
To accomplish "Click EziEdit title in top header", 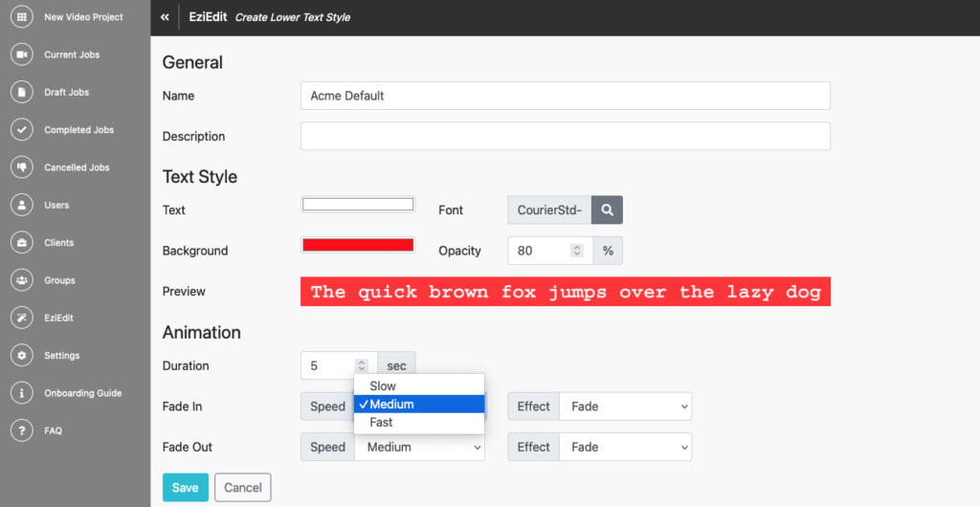I will coord(208,17).
